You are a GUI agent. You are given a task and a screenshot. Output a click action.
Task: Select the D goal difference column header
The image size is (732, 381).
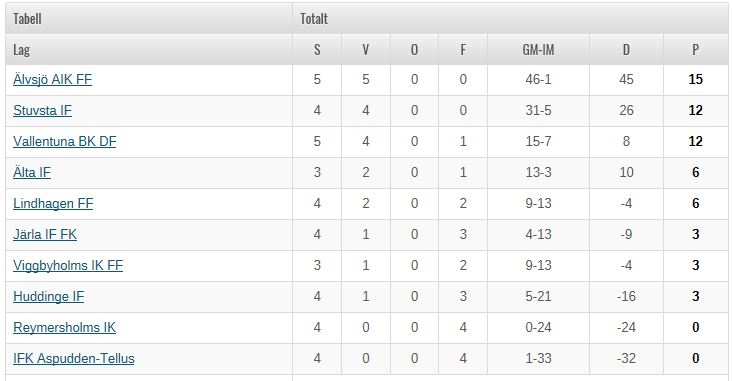point(626,49)
